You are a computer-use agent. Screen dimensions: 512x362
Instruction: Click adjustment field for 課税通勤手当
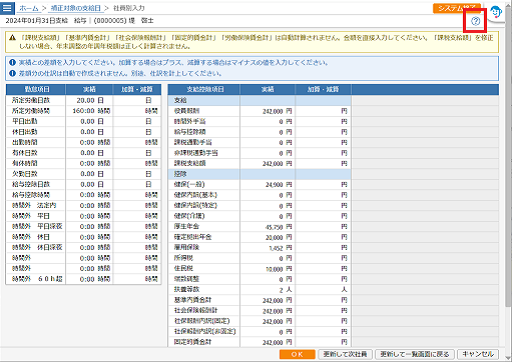click(323, 143)
